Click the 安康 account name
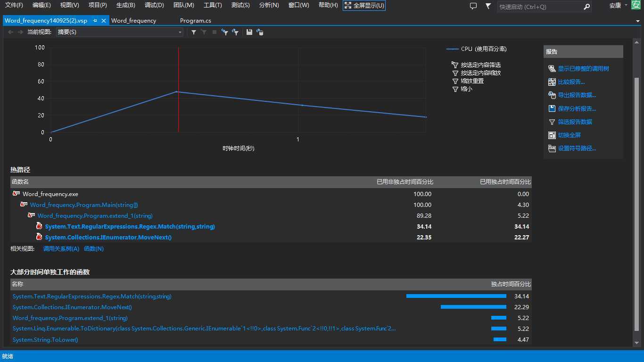644x362 pixels. [x=615, y=6]
